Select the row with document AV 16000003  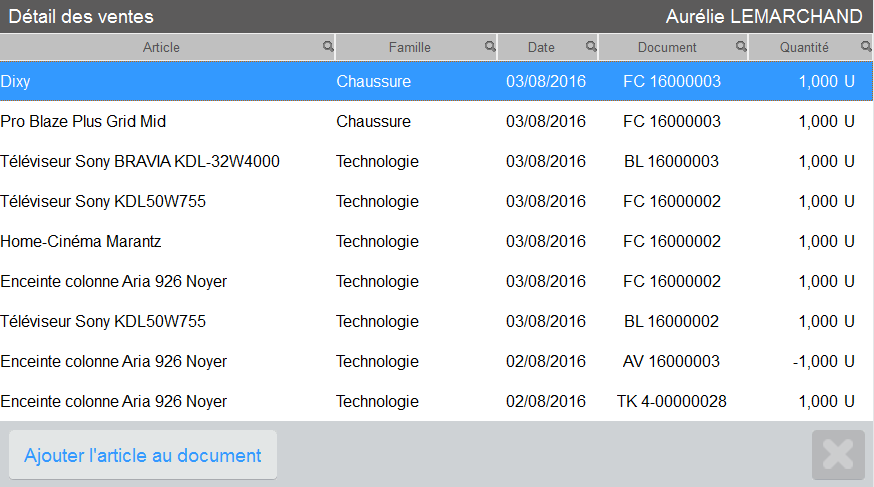(x=436, y=362)
